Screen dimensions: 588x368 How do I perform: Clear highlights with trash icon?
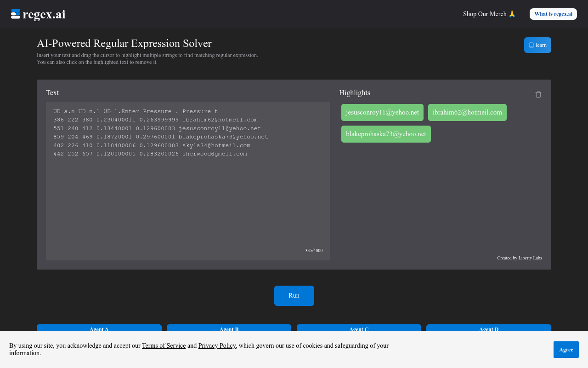pos(538,94)
